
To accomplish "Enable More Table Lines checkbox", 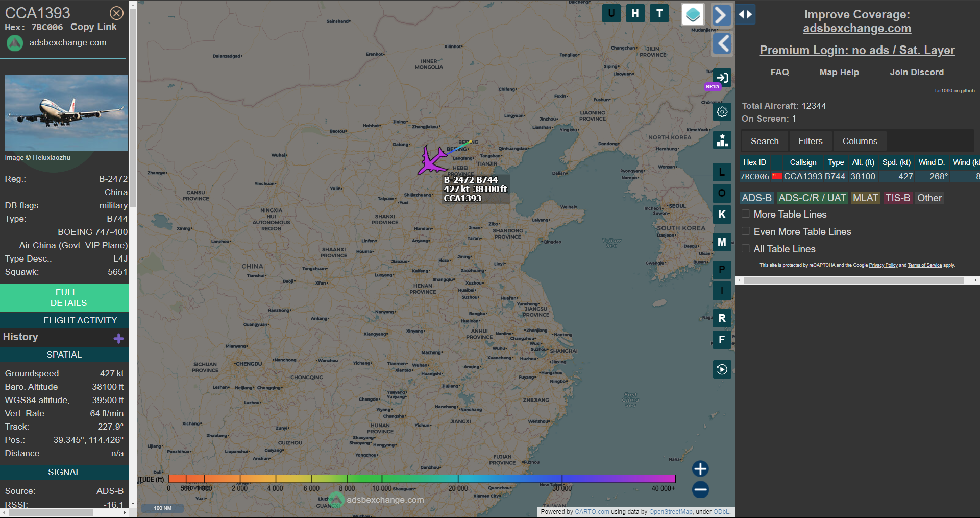I will click(746, 214).
